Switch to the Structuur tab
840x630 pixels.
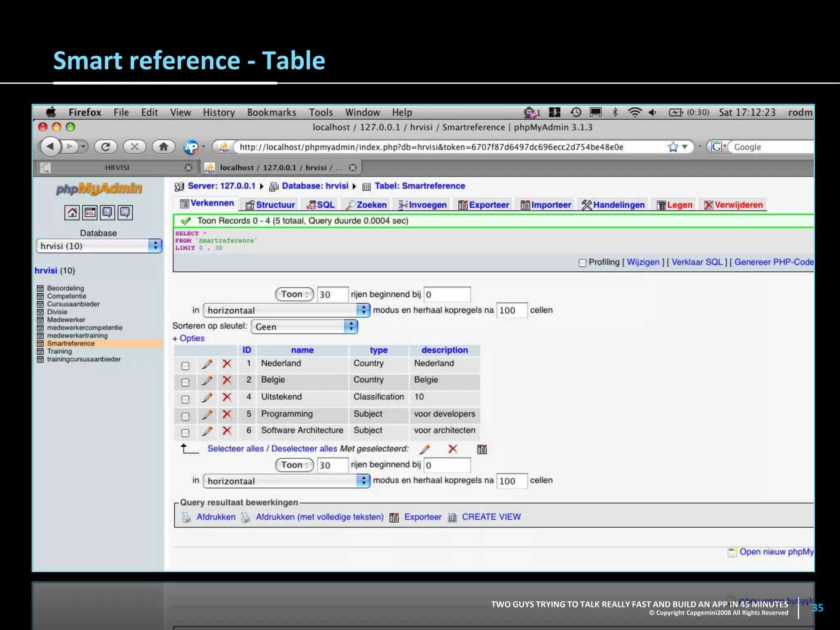click(270, 205)
